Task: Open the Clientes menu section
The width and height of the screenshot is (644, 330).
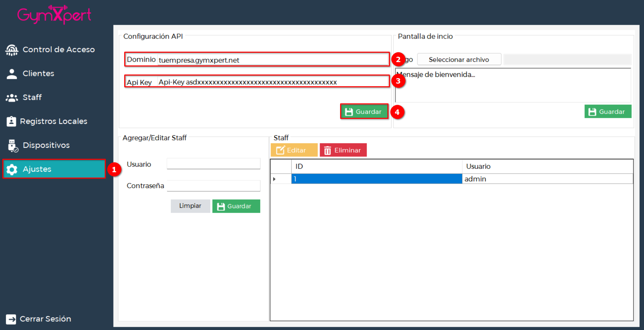Action: point(38,74)
